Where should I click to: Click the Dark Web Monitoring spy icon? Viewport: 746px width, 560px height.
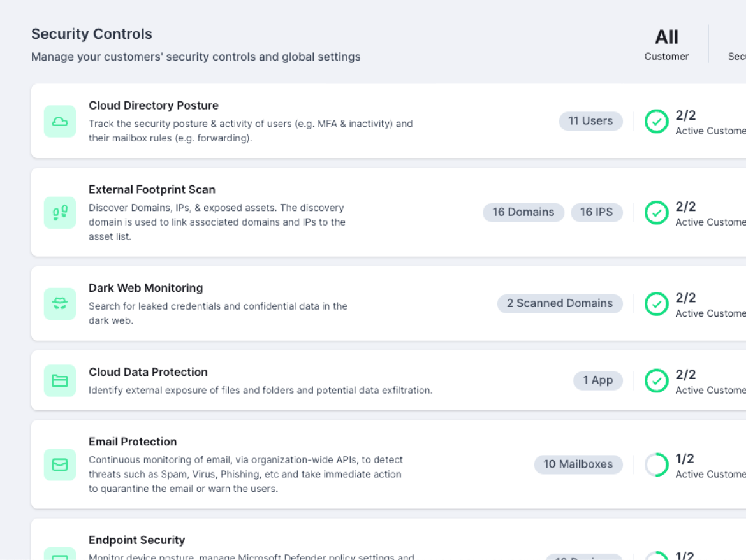60,303
